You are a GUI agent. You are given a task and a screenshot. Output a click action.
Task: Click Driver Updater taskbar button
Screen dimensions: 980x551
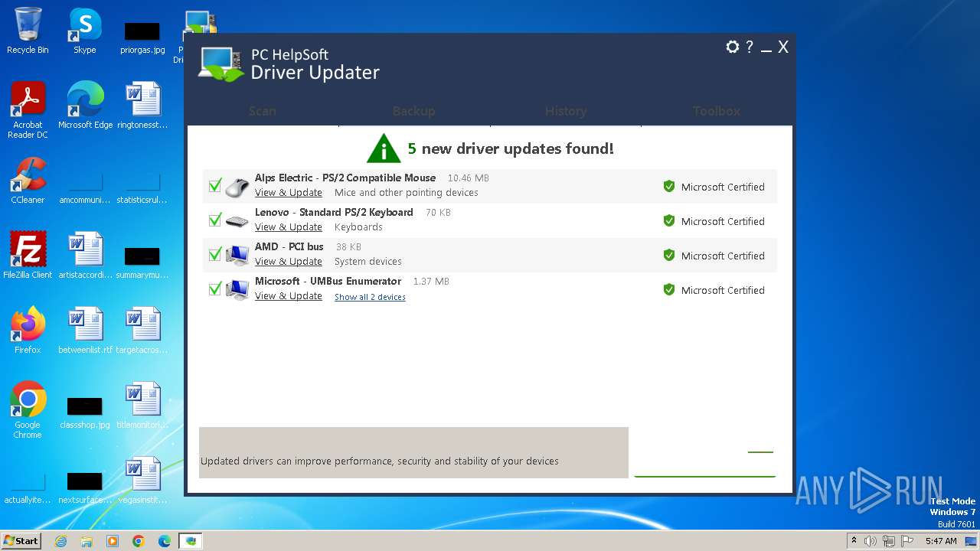191,541
